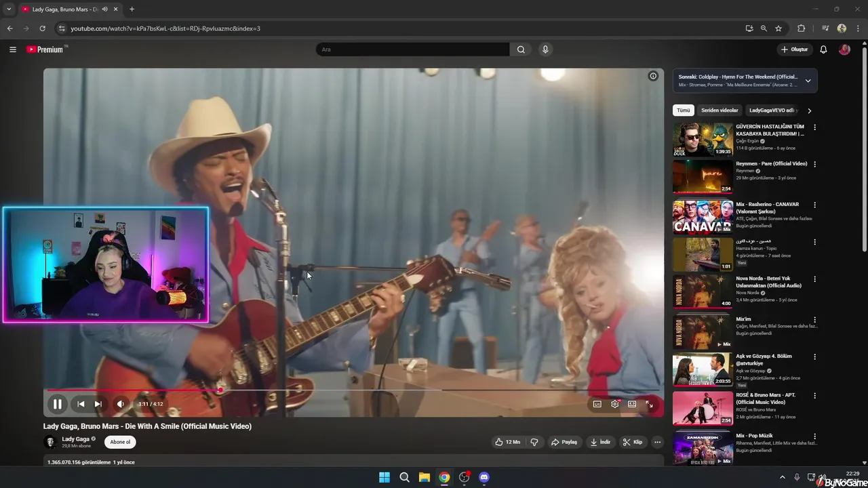Open player settings gear icon
This screenshot has width=868, height=488.
[615, 404]
